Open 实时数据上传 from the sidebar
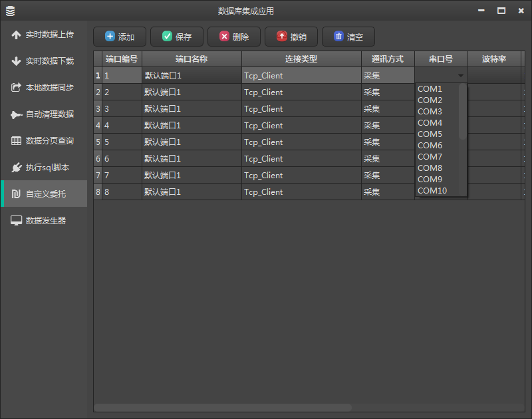This screenshot has height=419, width=532. tap(44, 35)
